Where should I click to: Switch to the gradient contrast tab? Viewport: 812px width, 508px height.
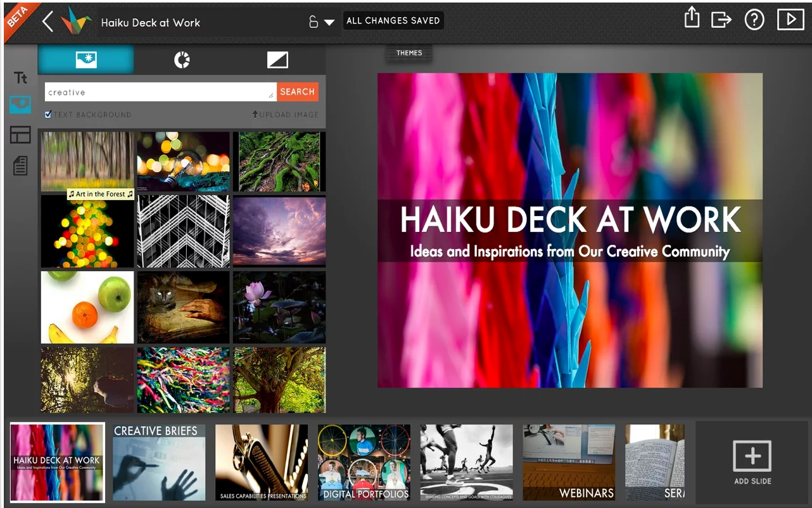click(x=277, y=60)
